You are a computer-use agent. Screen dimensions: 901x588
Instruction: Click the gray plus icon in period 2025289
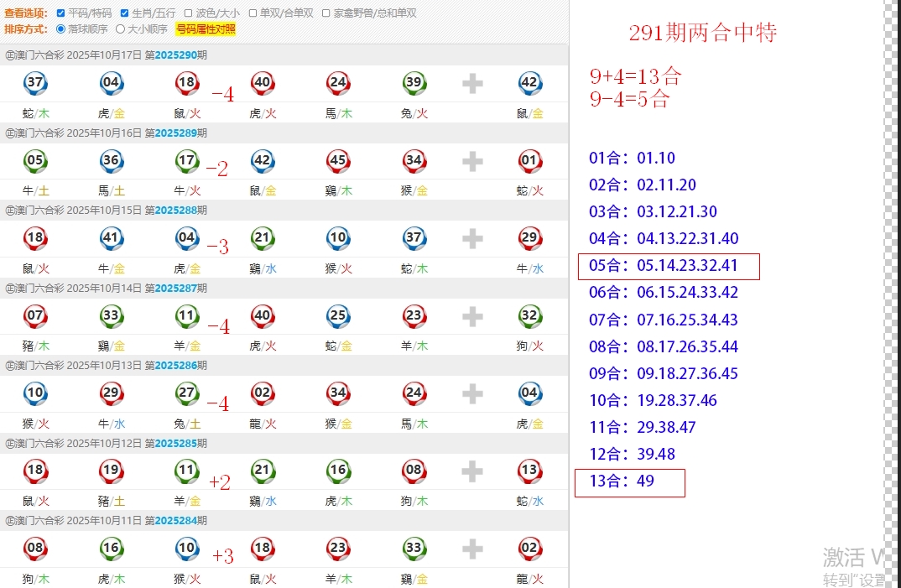[x=472, y=161]
